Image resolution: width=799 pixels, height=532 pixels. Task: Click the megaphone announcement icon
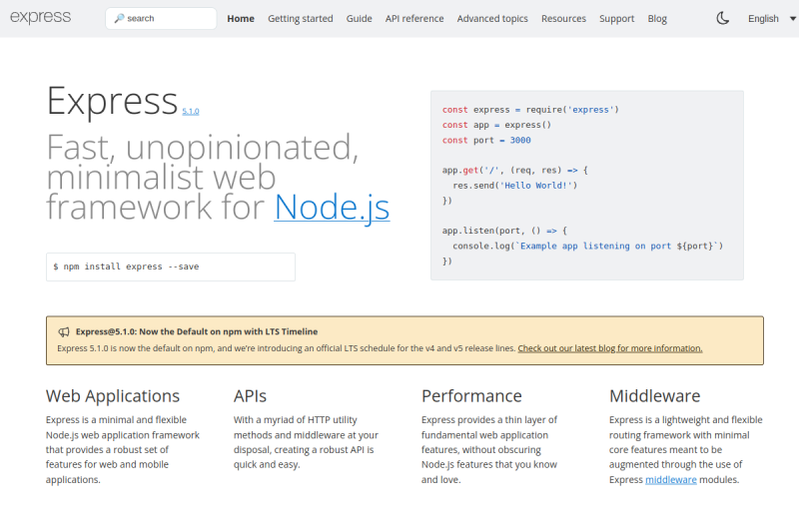[x=64, y=332]
